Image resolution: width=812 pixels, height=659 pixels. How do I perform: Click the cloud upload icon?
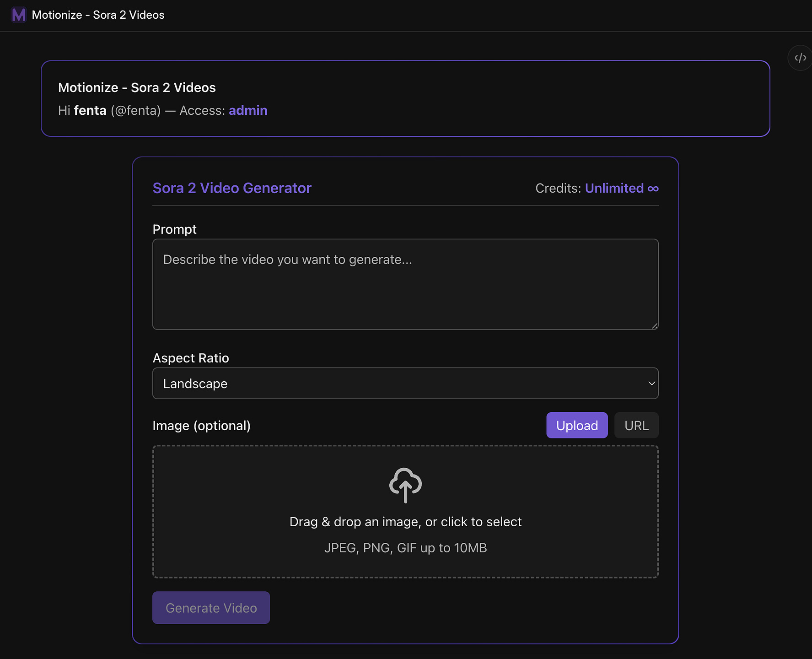point(405,485)
